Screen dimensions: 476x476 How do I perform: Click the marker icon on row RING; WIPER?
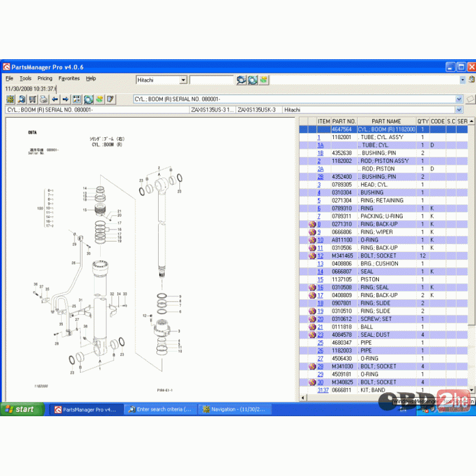point(312,233)
